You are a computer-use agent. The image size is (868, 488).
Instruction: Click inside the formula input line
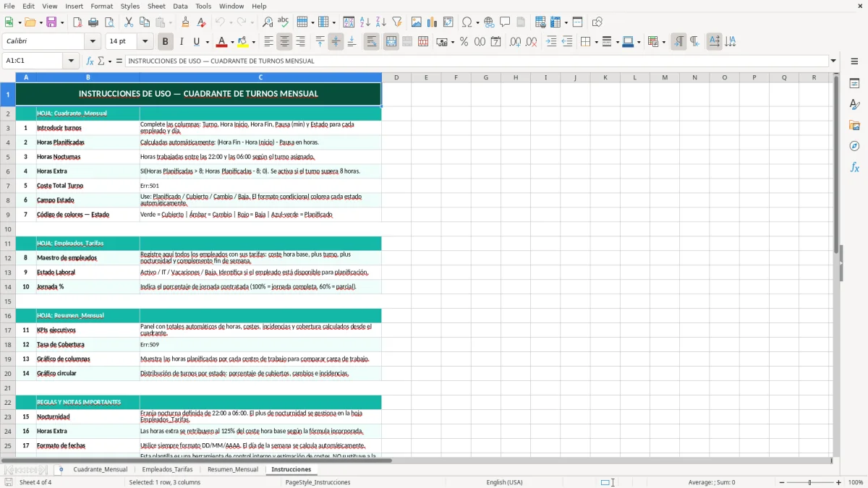(x=477, y=61)
